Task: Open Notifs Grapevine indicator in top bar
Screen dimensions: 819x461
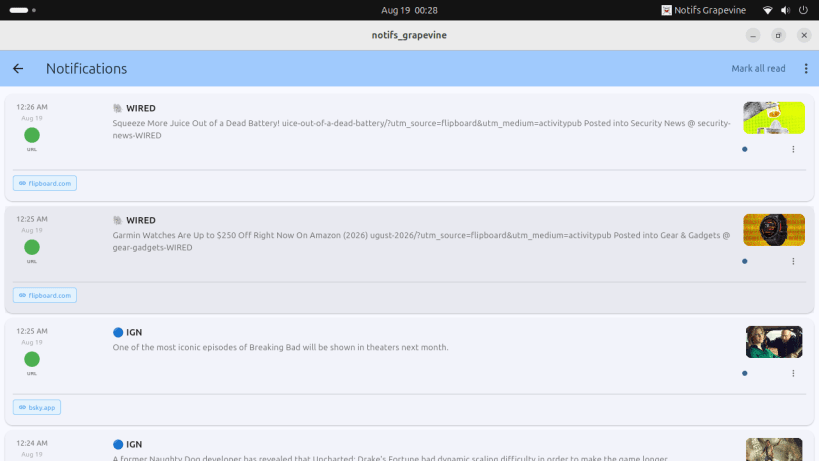Action: click(703, 10)
